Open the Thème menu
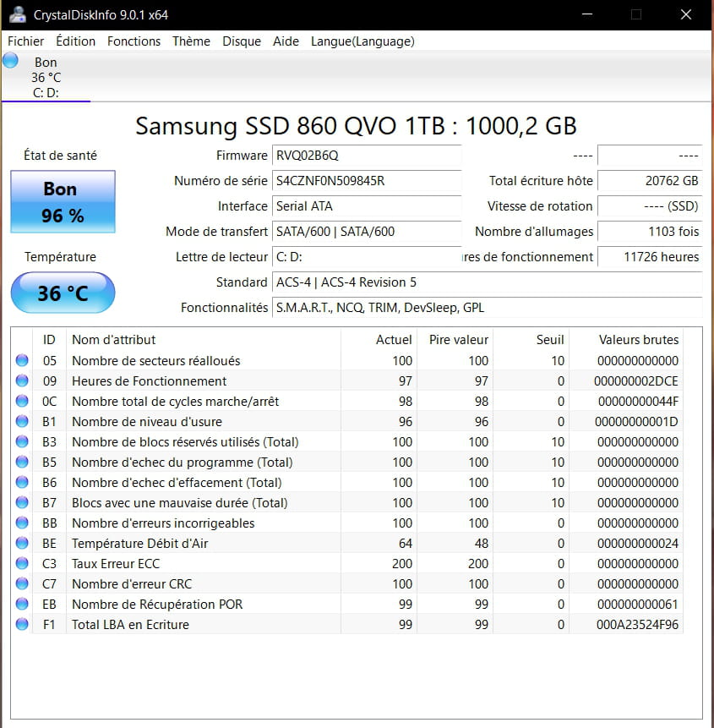This screenshot has width=714, height=728. point(191,41)
